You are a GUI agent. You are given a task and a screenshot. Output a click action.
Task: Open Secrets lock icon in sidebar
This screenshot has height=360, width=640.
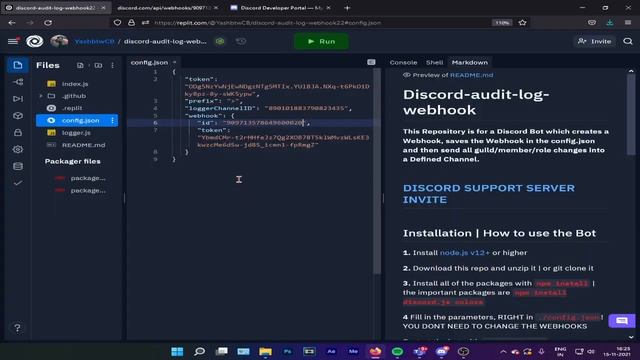tap(18, 132)
